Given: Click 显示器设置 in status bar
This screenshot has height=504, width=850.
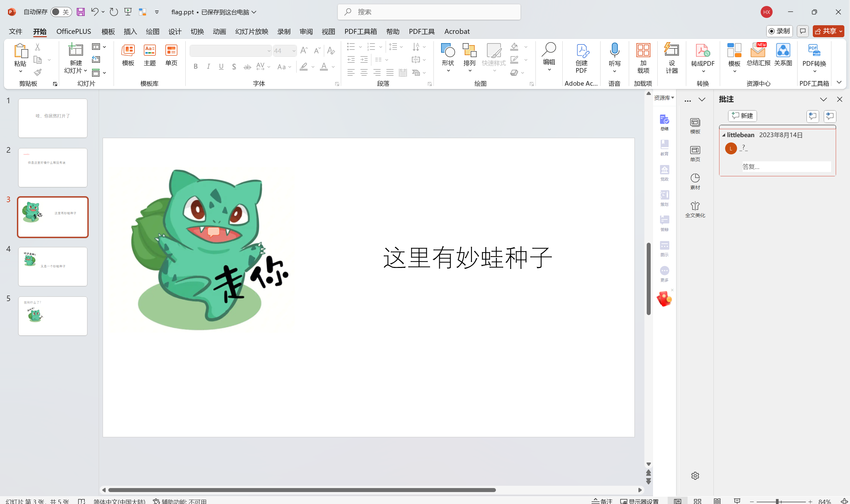Looking at the screenshot, I should 639,501.
